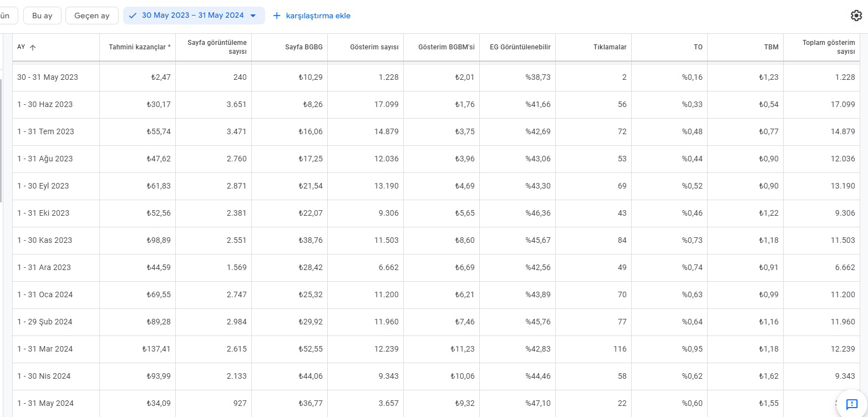Click TBM value ₺1,62

point(769,377)
